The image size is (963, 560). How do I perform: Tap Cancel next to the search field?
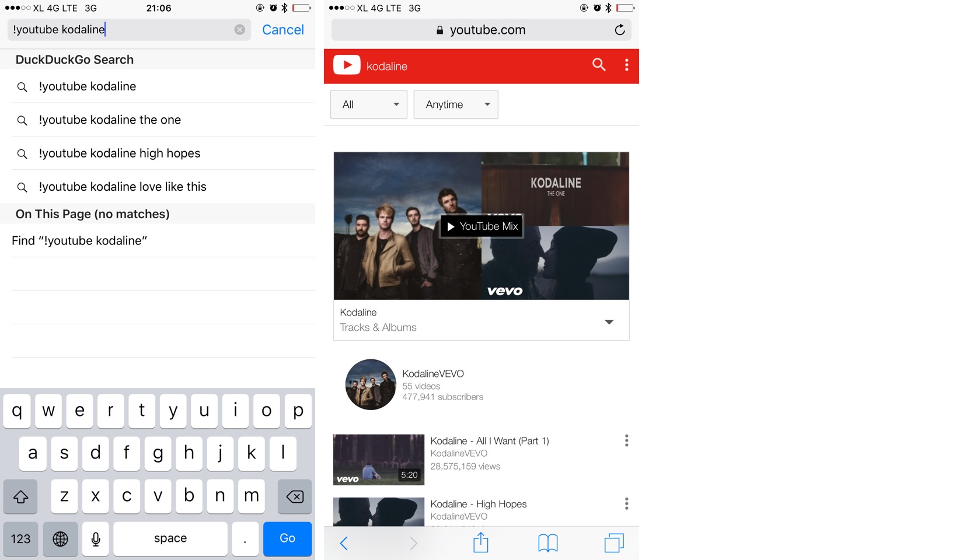283,30
